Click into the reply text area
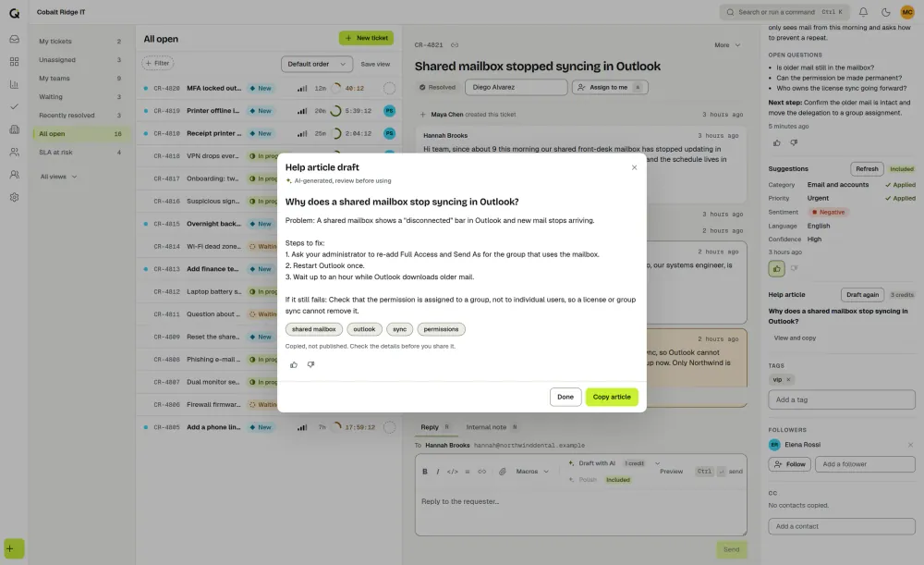924x565 pixels. [580, 510]
